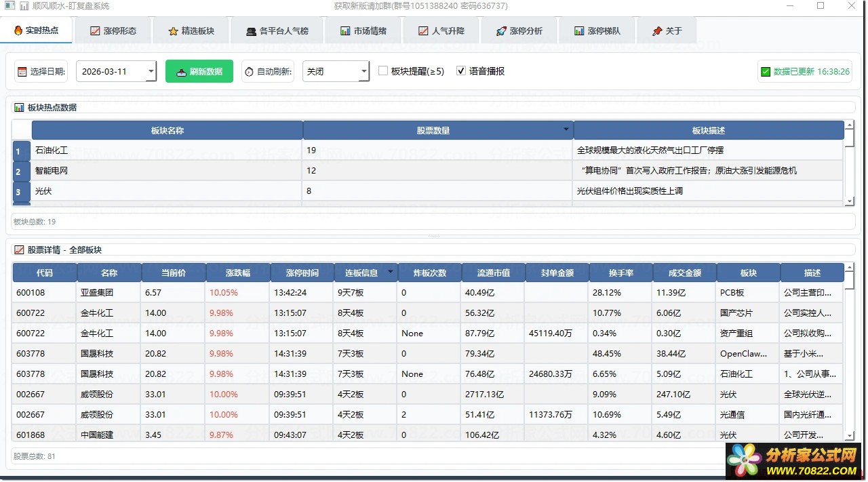Click the chart icon on 涨停形态 tab
Viewport: 868px width, 482px height.
[96, 31]
